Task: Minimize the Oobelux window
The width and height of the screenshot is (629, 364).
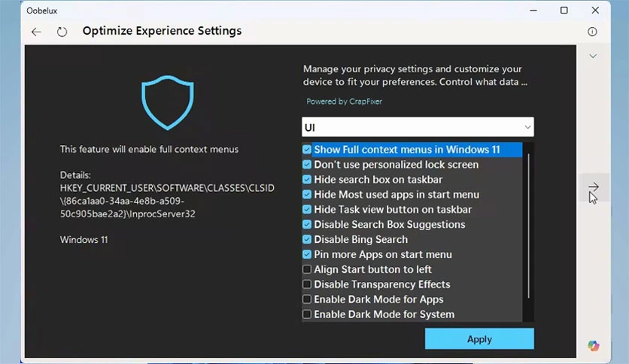Action: coord(533,11)
